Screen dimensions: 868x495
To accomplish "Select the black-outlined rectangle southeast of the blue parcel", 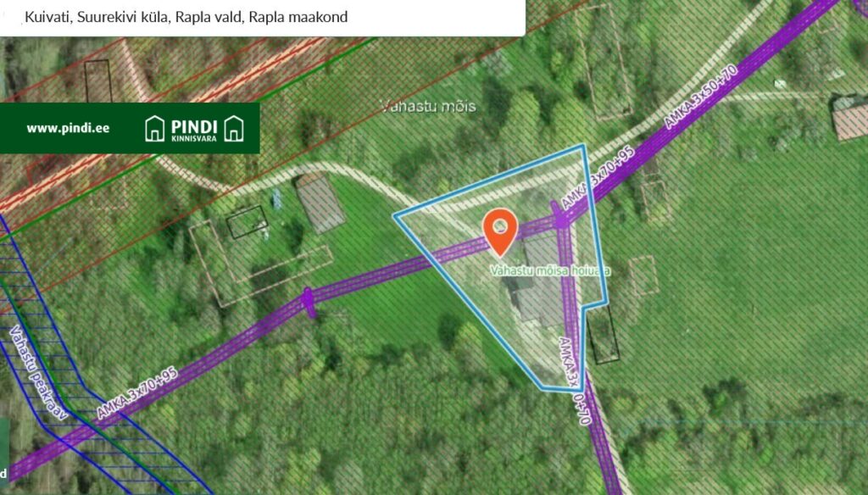I will tap(603, 333).
